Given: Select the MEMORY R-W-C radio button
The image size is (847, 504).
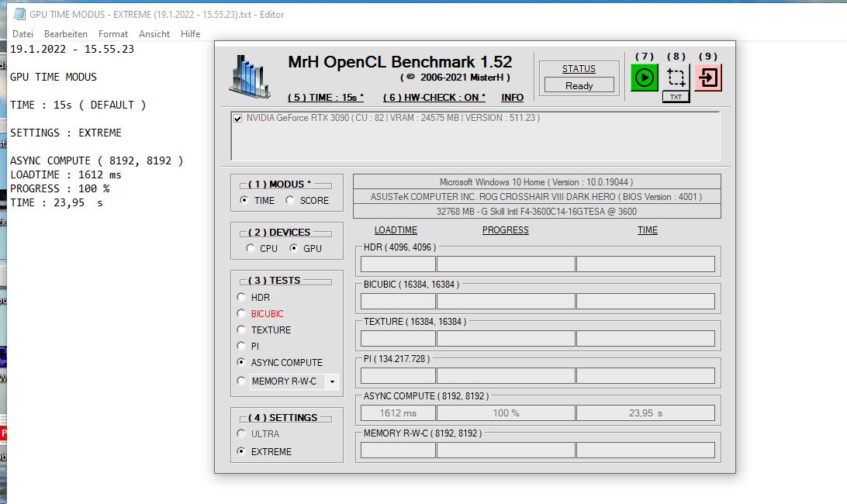Looking at the screenshot, I should 241,380.
